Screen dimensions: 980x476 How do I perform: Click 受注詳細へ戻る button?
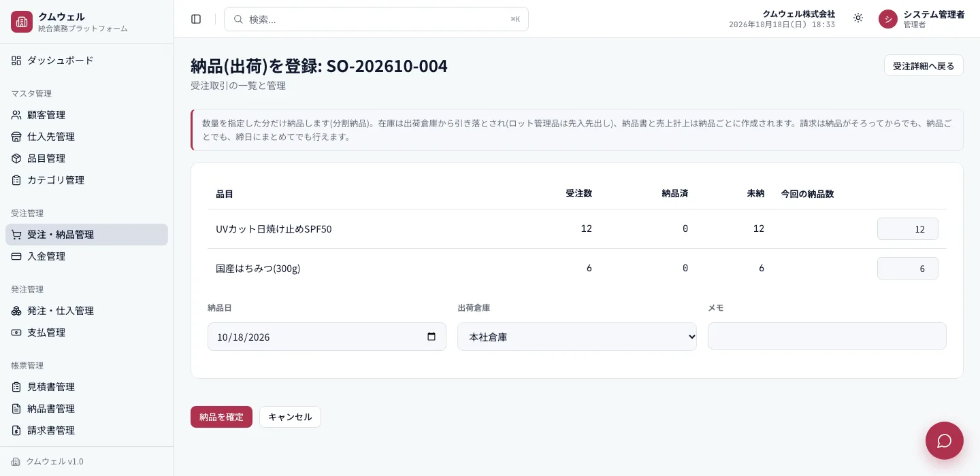click(924, 65)
